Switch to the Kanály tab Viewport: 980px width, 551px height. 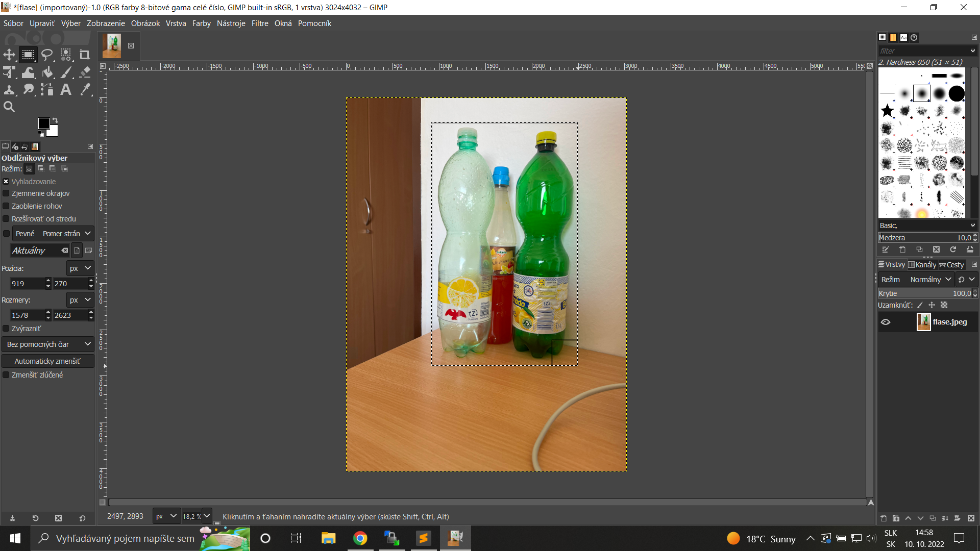point(922,265)
